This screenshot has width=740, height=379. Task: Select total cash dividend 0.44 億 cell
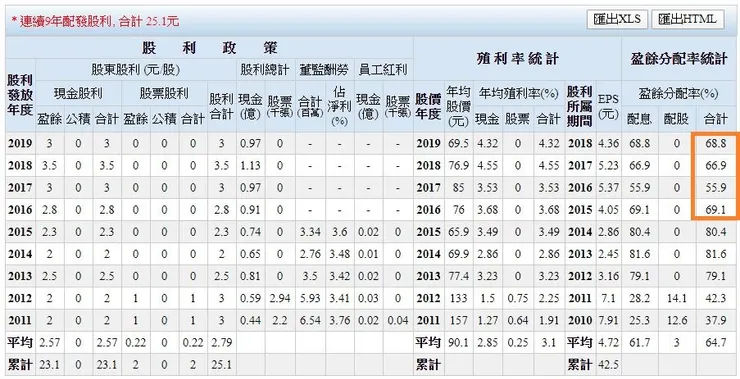[x=250, y=320]
